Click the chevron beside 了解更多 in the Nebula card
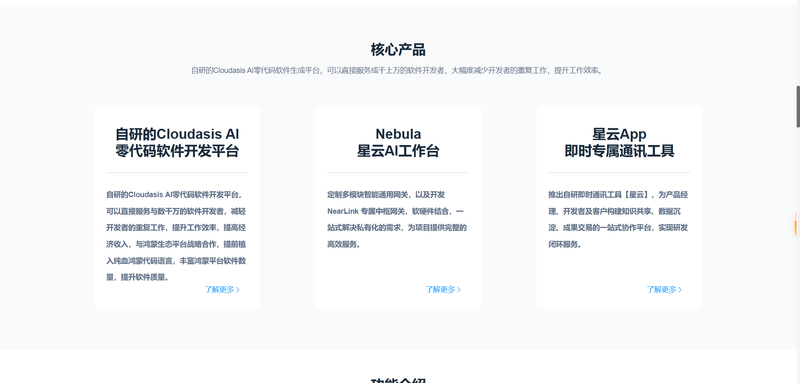800x383 pixels. (459, 290)
